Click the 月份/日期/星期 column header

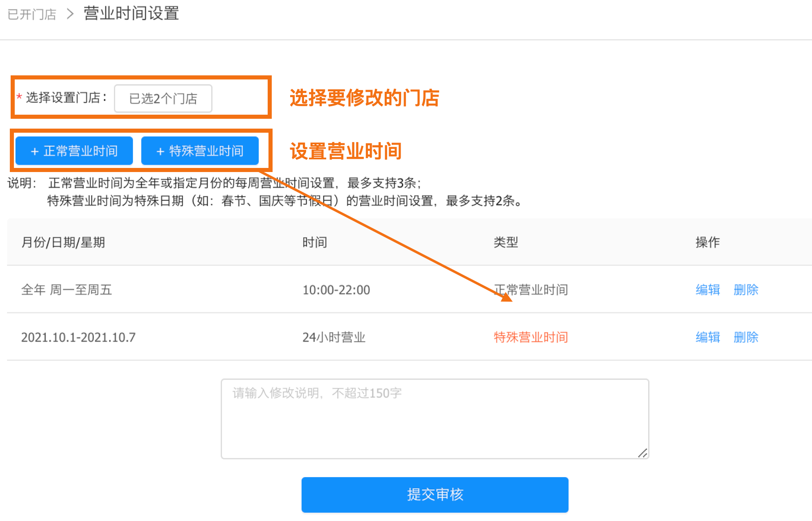[63, 242]
